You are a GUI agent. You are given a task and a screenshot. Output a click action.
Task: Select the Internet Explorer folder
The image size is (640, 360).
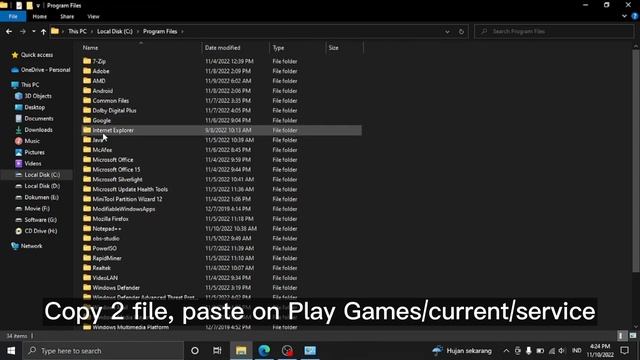click(x=113, y=130)
